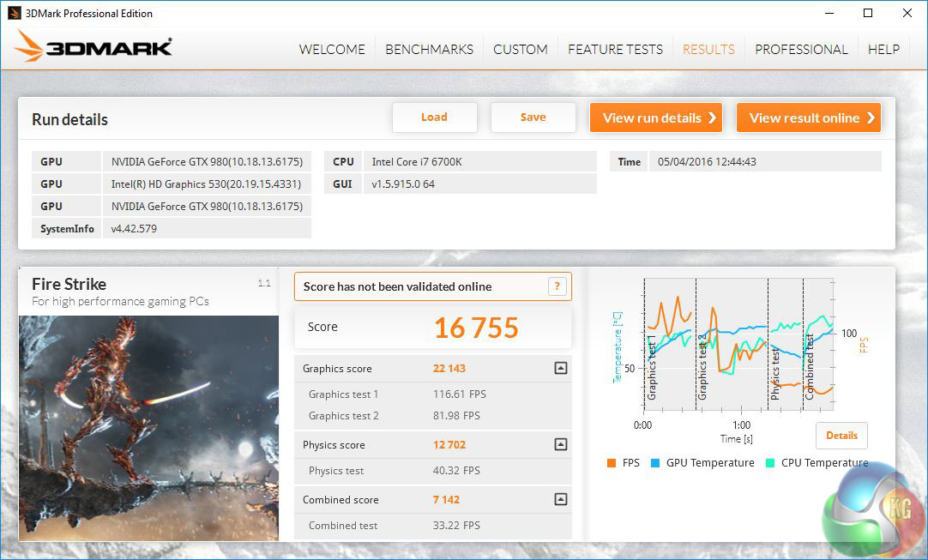Click the green CPU Temperature legend swatch
Screen dimensions: 928x560
pos(769,463)
